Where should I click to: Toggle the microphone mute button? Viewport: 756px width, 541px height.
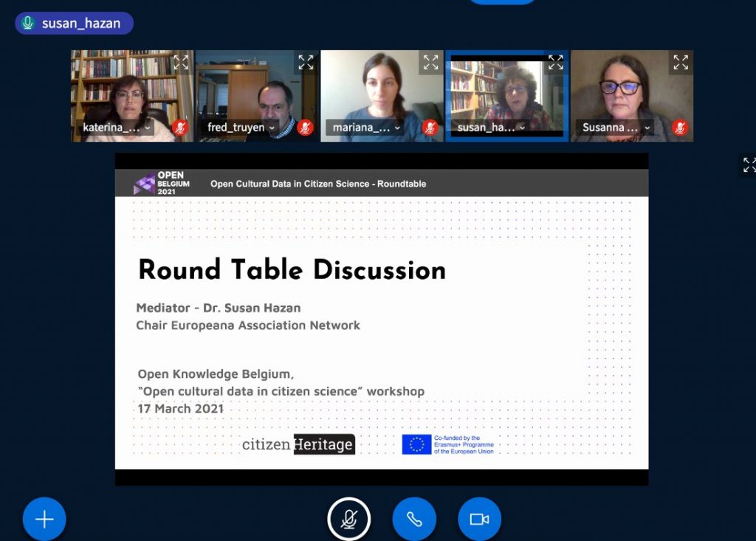(x=349, y=519)
